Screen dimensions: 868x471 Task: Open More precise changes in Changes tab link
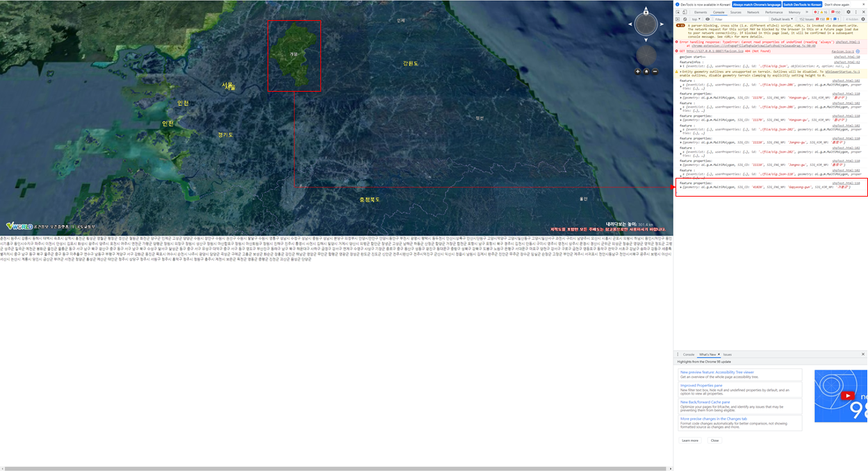click(x=714, y=419)
